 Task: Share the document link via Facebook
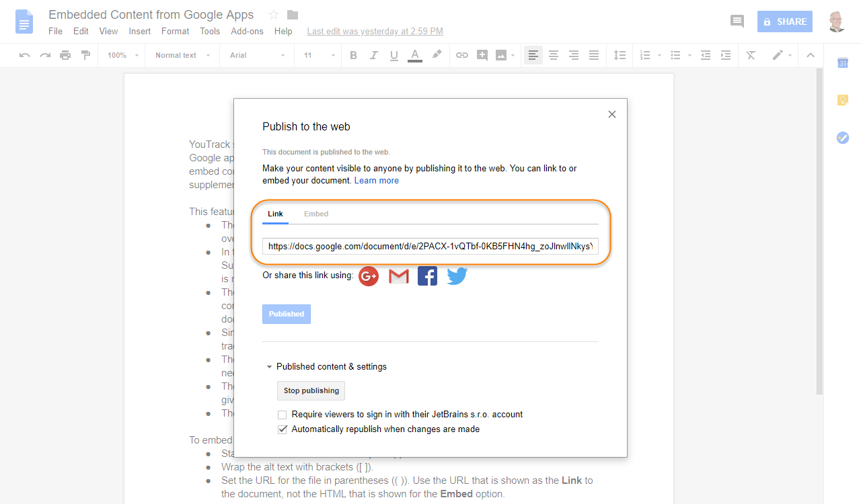coord(427,276)
